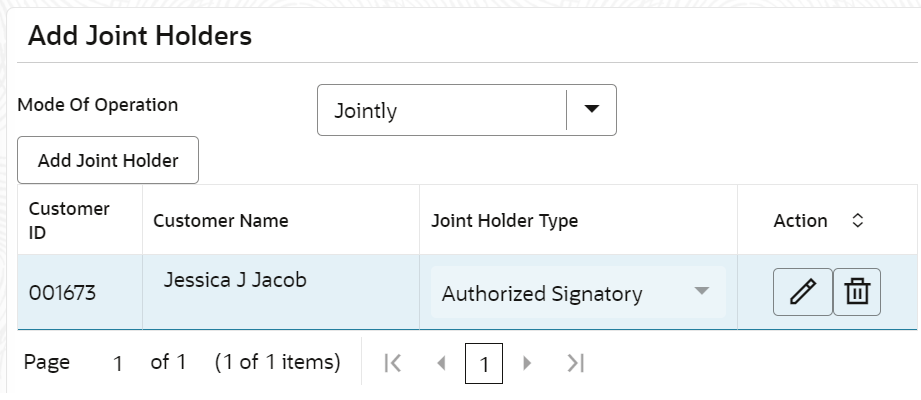This screenshot has width=921, height=400.
Task: Click the Jointly combo box field
Action: coord(466,110)
